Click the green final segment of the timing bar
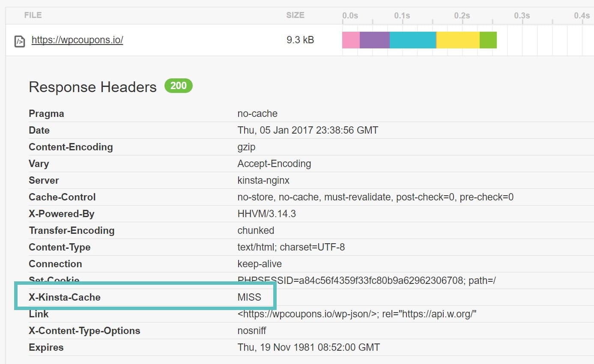The width and height of the screenshot is (594, 364). pos(488,39)
